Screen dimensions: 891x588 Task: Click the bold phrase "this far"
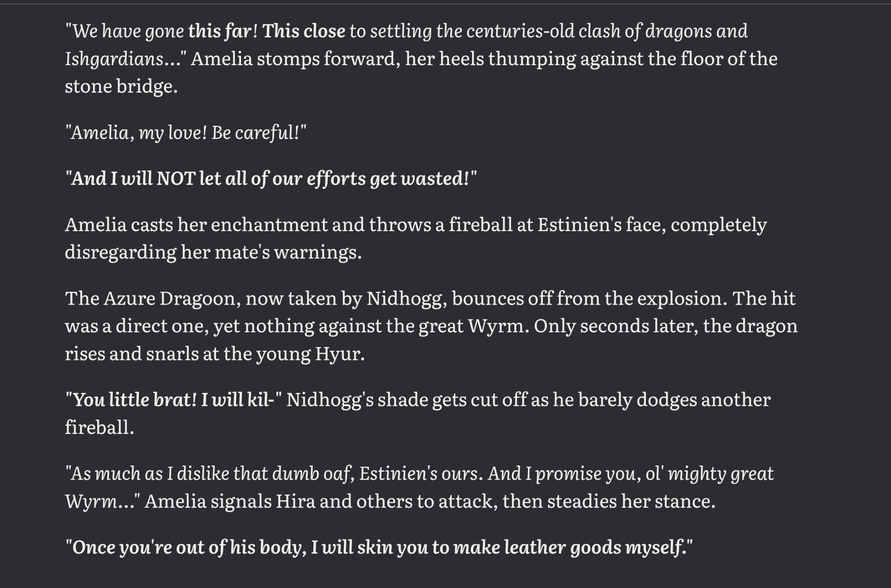click(x=220, y=31)
